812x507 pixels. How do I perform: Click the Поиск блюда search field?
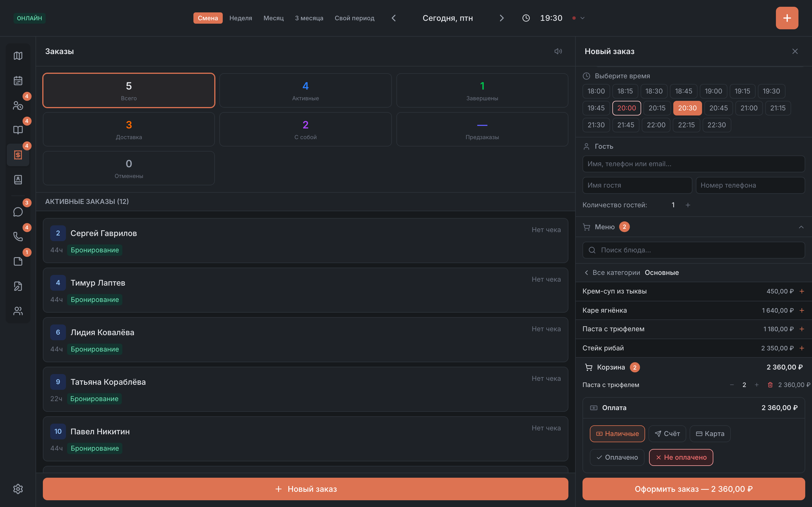coord(694,250)
